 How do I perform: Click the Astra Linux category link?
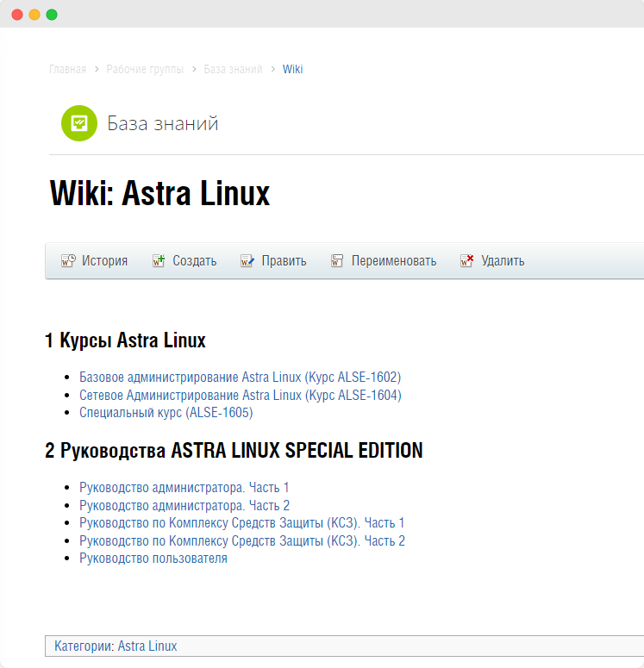147,646
